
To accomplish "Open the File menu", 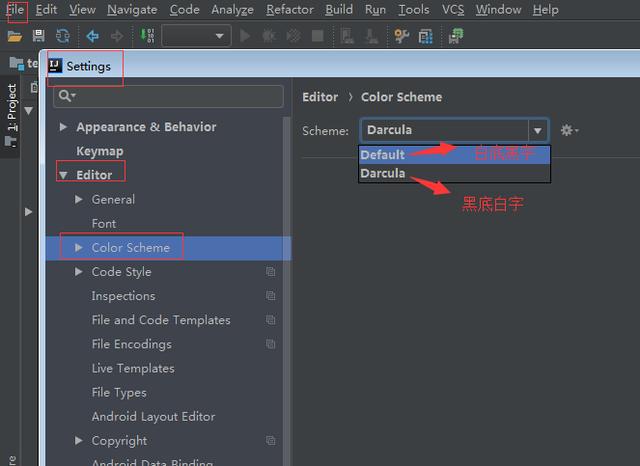I will (x=16, y=10).
